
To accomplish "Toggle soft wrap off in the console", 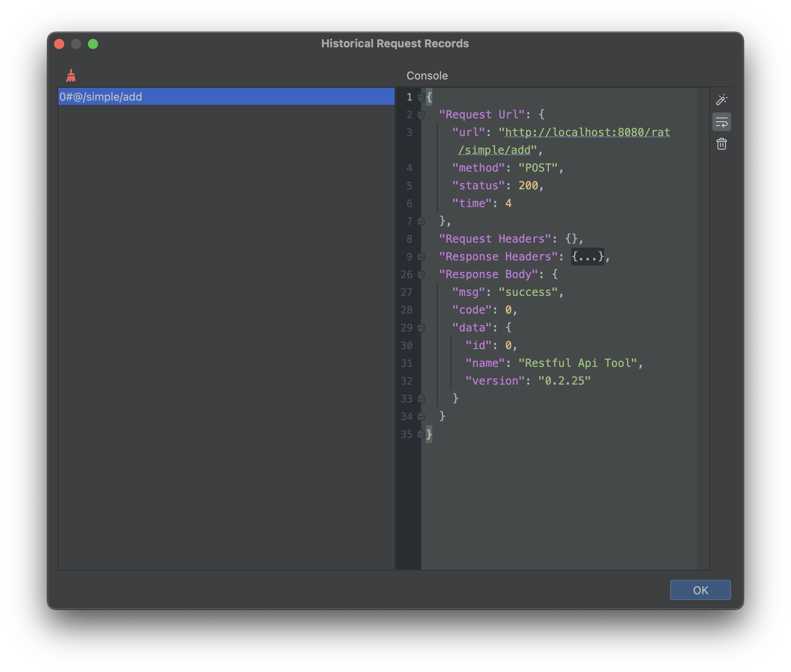I will tap(722, 122).
